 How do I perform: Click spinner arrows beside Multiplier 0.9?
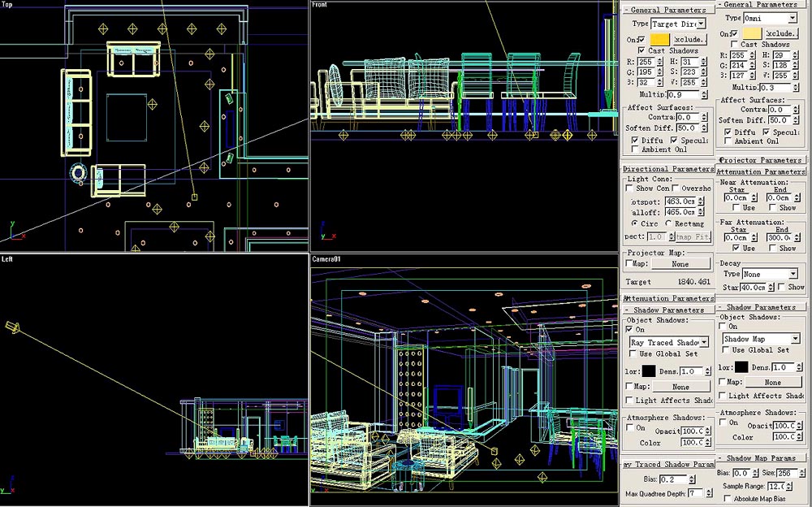pos(704,95)
